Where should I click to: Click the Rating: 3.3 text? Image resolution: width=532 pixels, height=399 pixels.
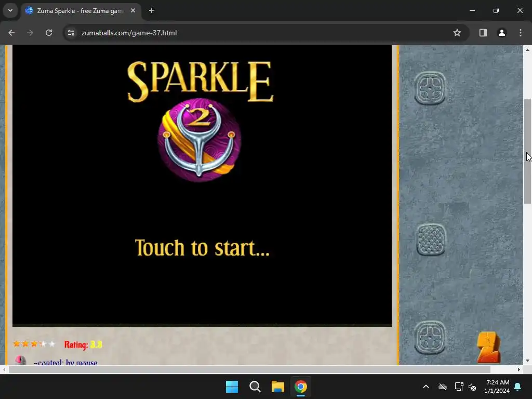83,344
